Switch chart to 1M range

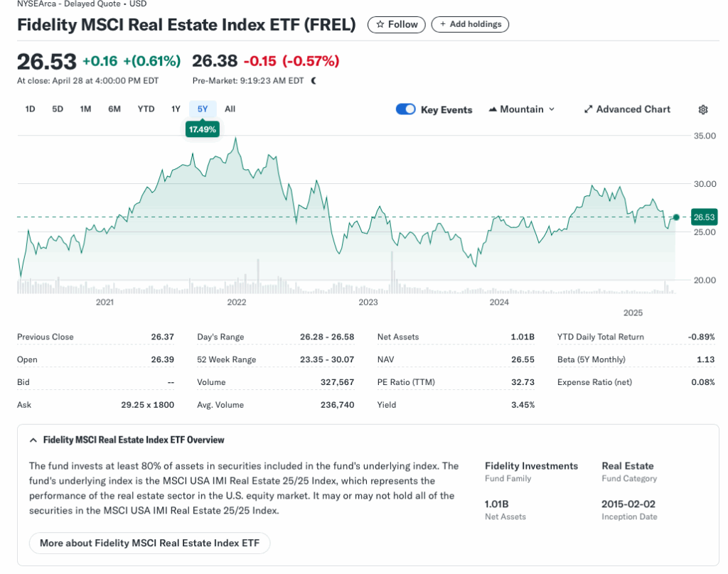pos(85,109)
